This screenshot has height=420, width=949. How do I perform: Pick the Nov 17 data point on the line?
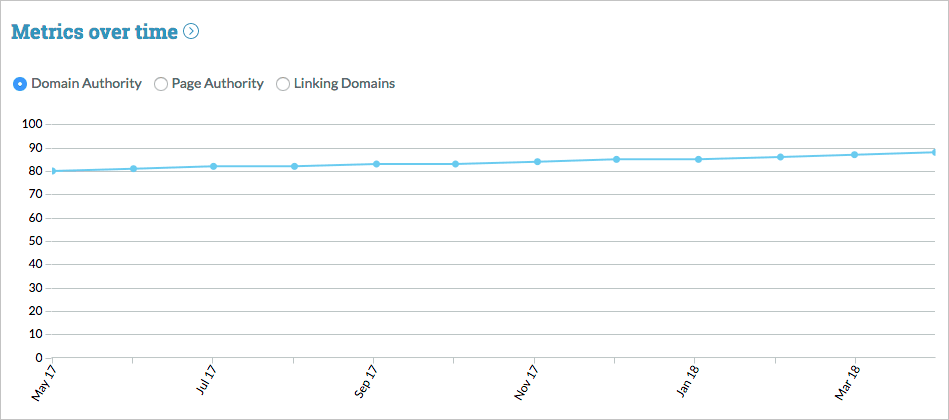click(536, 161)
